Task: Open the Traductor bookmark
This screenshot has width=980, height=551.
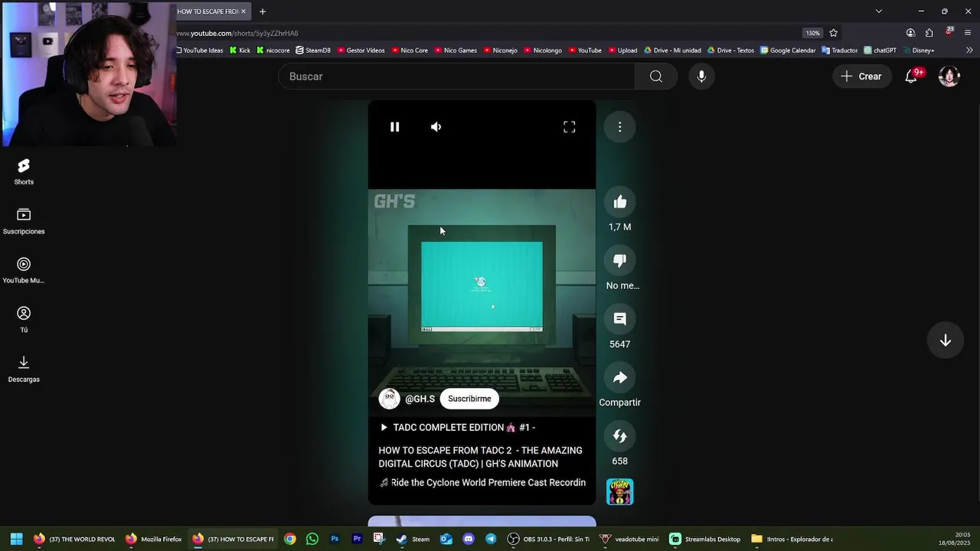Action: coord(840,51)
